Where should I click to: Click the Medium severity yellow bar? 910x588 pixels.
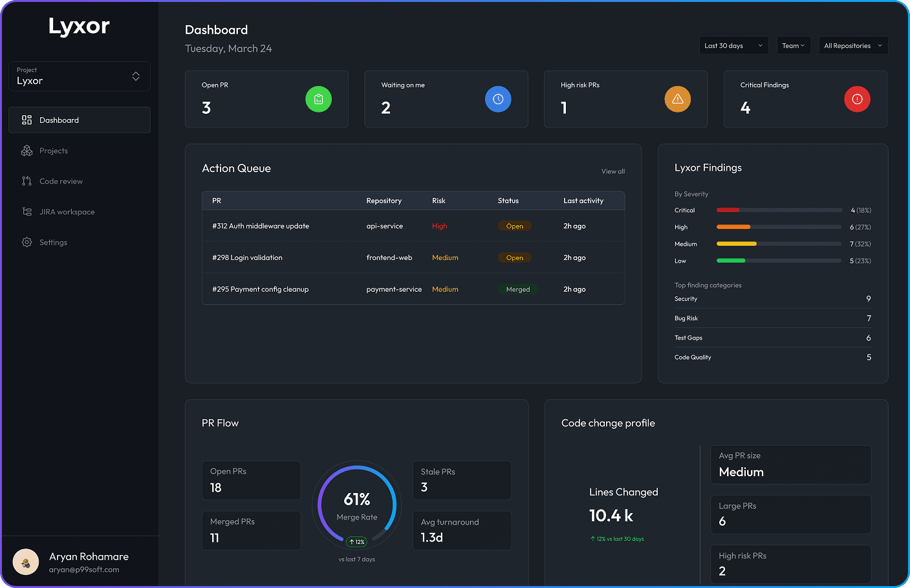[x=737, y=244]
